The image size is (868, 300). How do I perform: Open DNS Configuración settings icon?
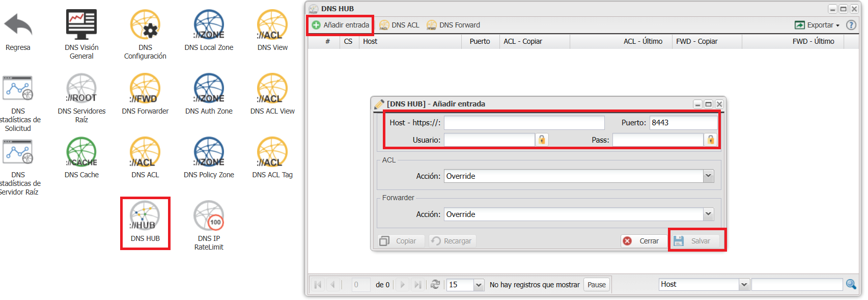(145, 25)
